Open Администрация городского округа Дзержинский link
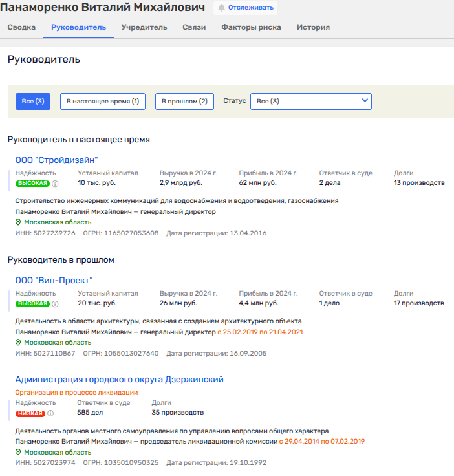454x476 pixels. click(119, 380)
